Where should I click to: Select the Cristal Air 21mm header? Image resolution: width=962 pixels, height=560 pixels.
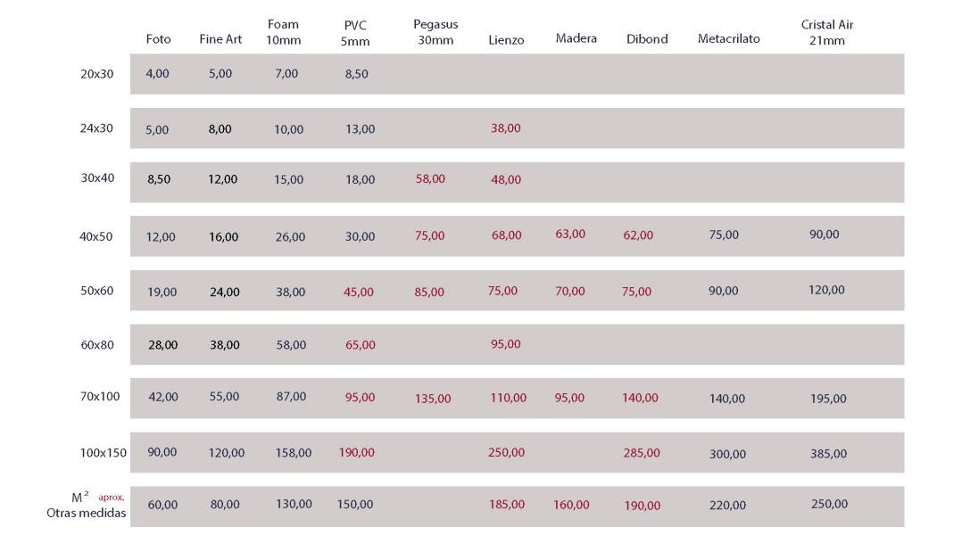[827, 32]
